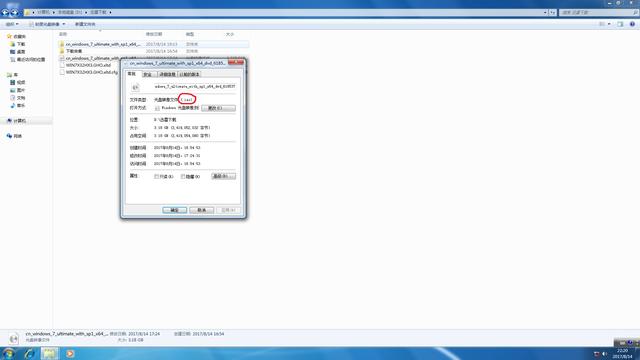Click 取消 (Cancel) in the Properties dialog
This screenshot has height=360, width=640.
point(202,210)
